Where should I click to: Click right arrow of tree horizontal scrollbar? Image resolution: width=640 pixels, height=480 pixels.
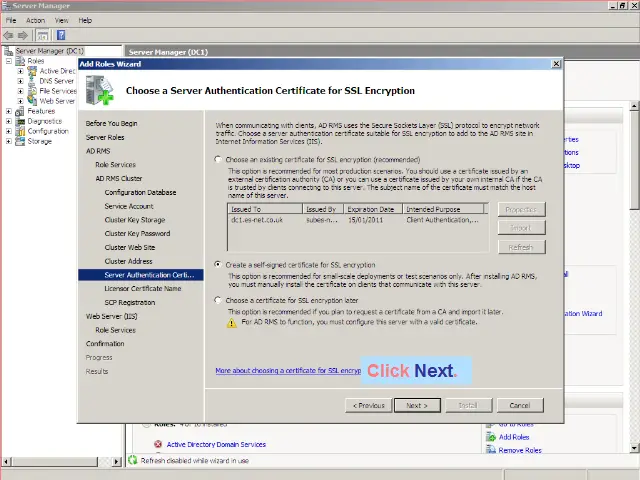click(116, 462)
